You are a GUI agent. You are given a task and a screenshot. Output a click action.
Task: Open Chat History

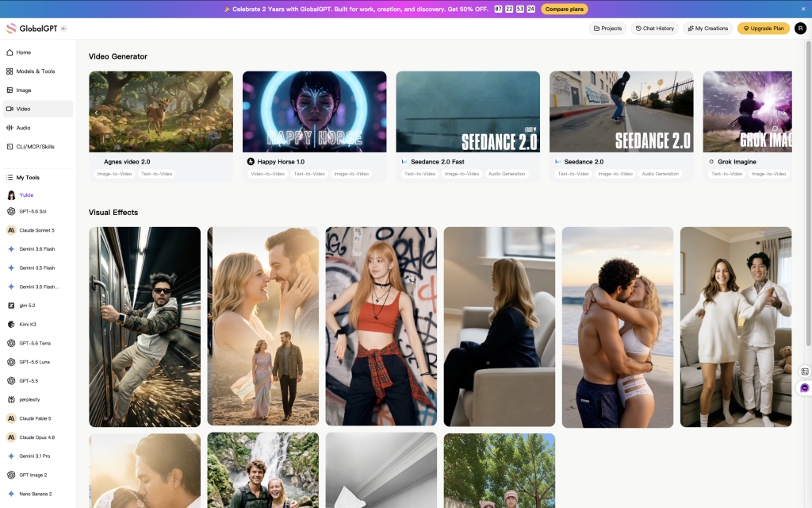pos(654,29)
